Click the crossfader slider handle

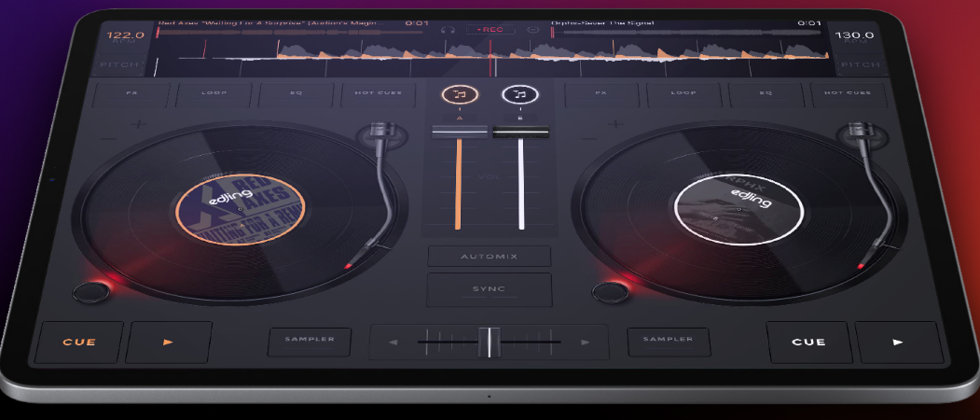tap(490, 343)
